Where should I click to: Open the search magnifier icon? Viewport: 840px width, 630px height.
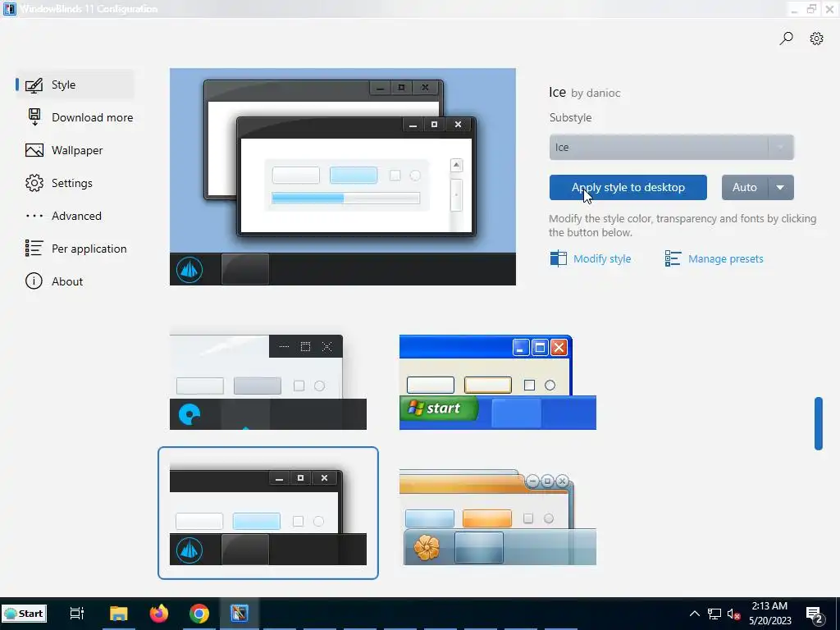786,39
